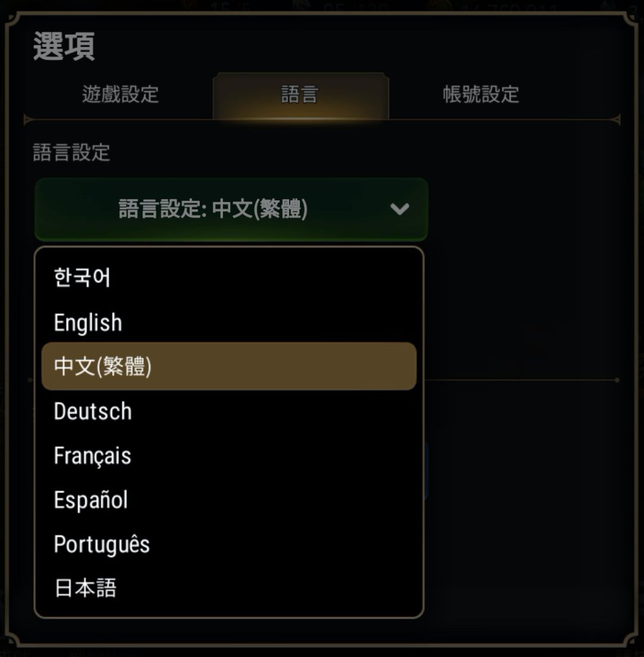
Task: Set language to Português
Action: 101,544
